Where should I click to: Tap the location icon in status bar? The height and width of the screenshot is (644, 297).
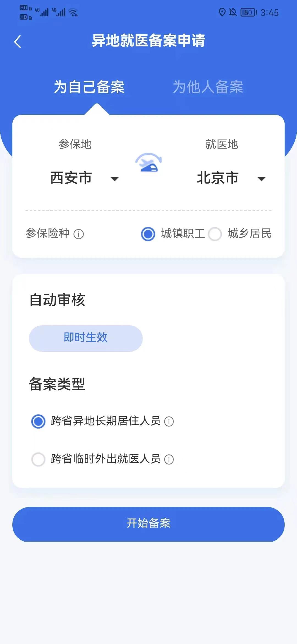(222, 12)
